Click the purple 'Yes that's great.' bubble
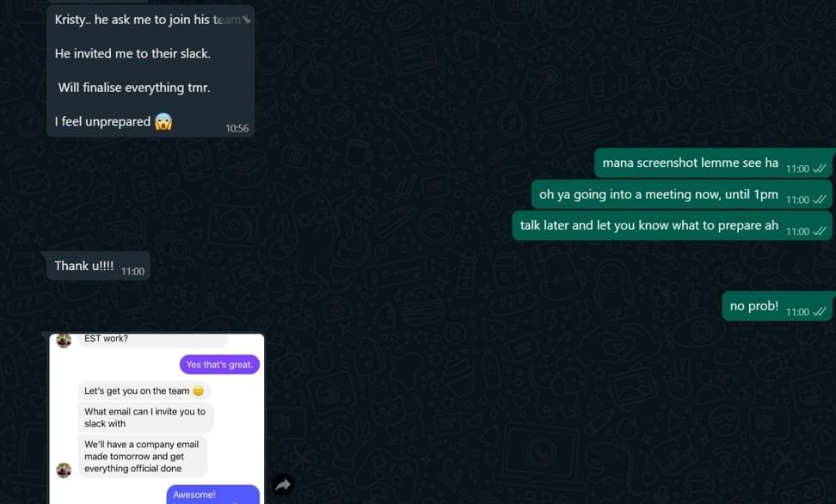The image size is (836, 504). [x=219, y=365]
